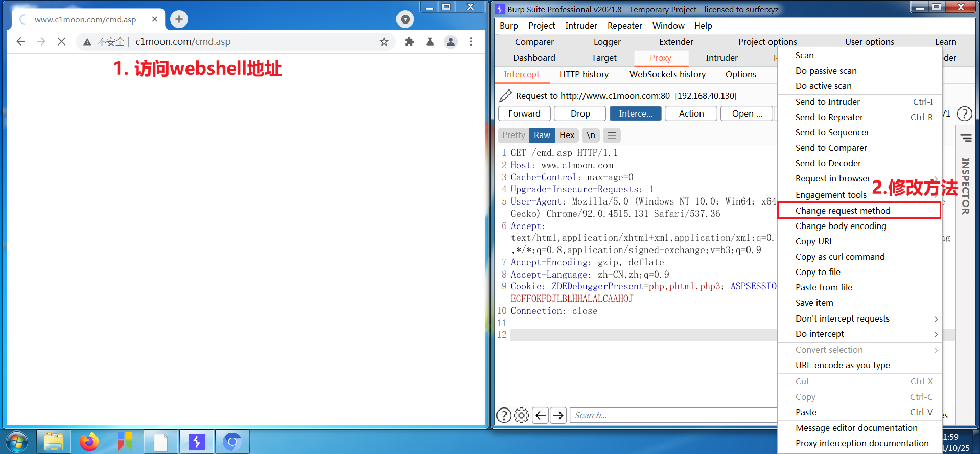980x454 pixels.
Task: Switch to Burp Suite taskbar icon
Action: tap(196, 442)
